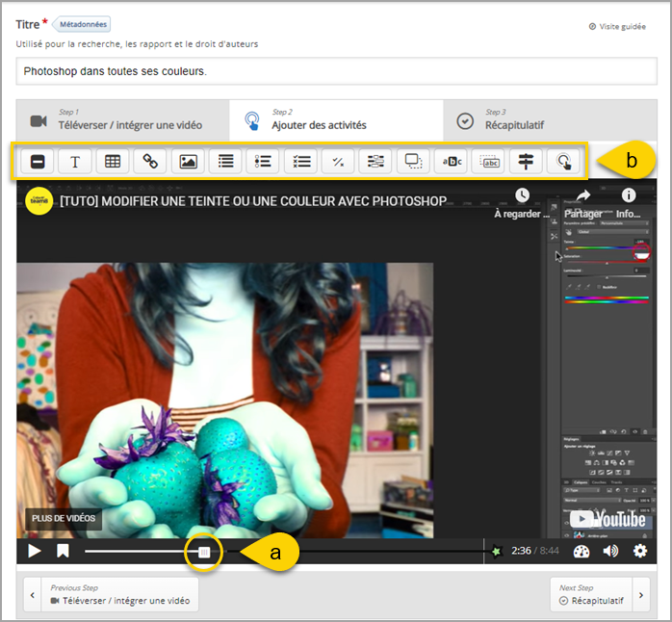Click the right chevron of Next Step

click(641, 595)
